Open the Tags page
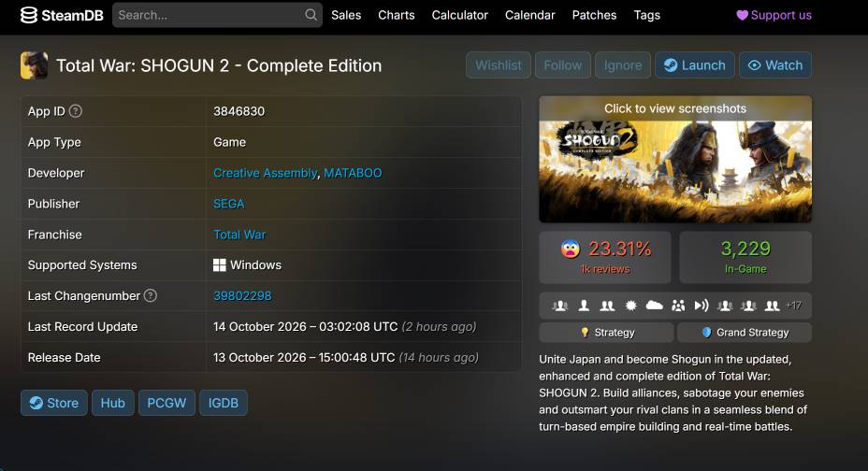 646,15
